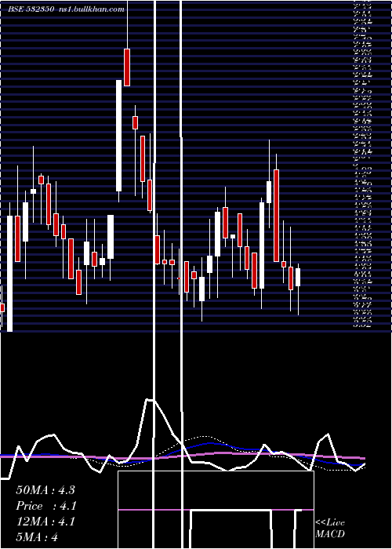The width and height of the screenshot is (392, 549).
Task: Click the "<<Live MACD" label
Action: pos(330,529)
